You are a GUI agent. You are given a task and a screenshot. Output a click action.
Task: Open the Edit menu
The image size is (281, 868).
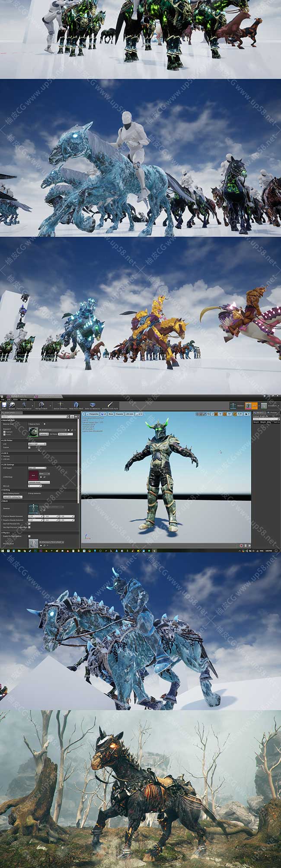coord(9,400)
